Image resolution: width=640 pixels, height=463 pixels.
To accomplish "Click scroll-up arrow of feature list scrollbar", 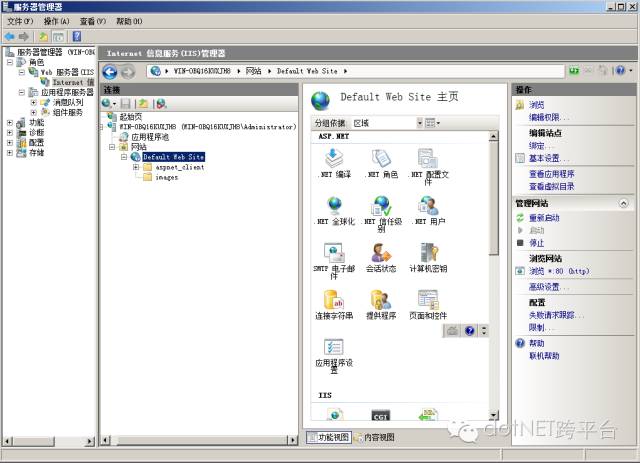I will click(493, 136).
